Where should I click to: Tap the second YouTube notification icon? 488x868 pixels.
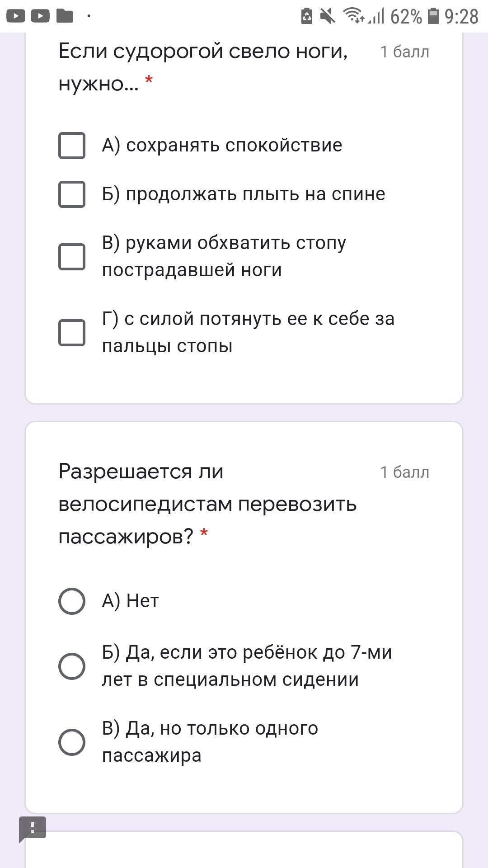[40, 16]
